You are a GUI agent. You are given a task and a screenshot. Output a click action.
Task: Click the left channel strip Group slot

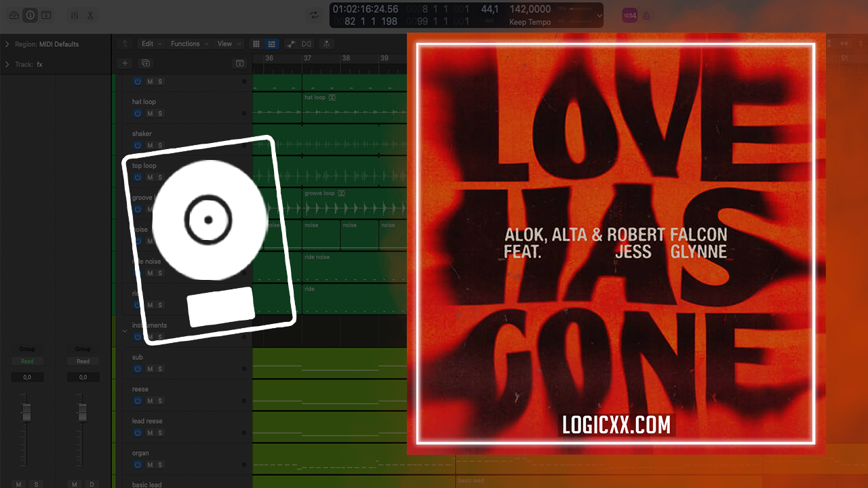27,350
